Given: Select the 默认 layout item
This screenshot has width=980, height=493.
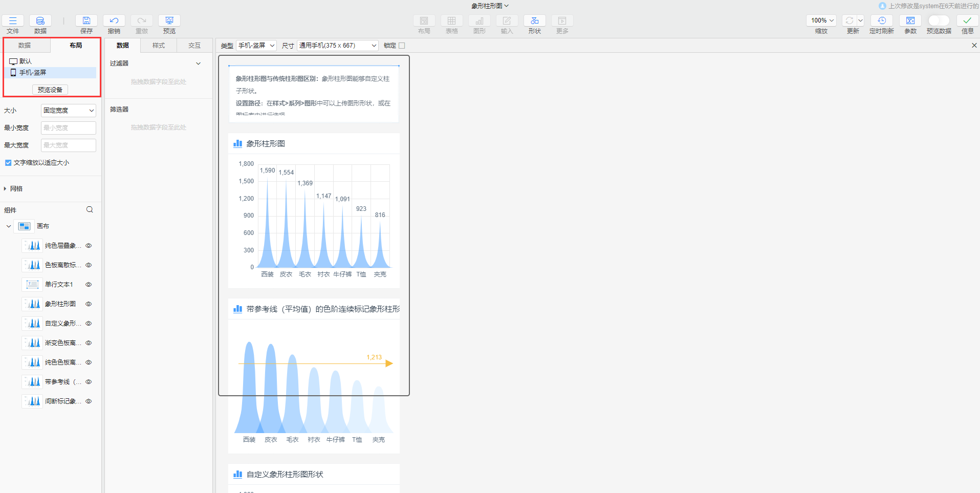Looking at the screenshot, I should [x=25, y=61].
